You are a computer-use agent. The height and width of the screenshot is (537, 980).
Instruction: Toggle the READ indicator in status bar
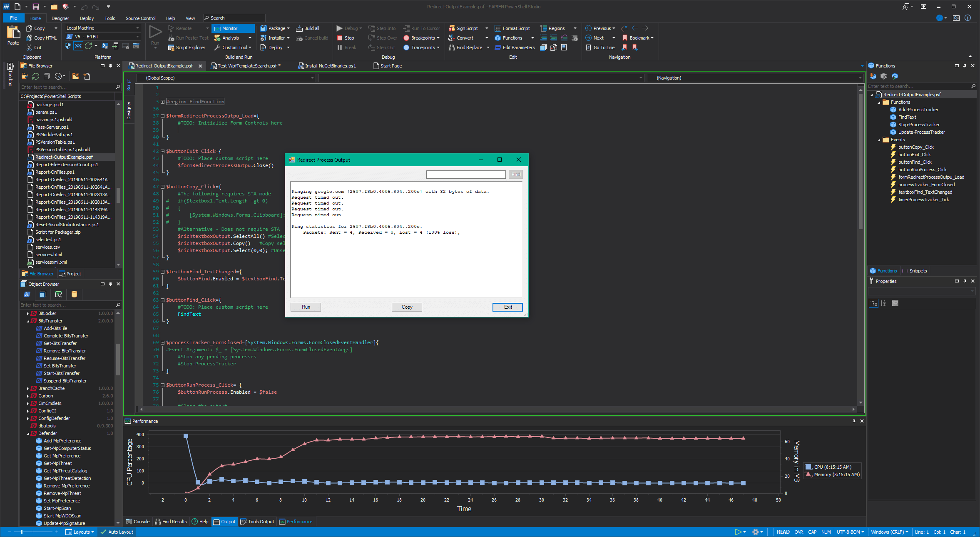click(x=783, y=532)
